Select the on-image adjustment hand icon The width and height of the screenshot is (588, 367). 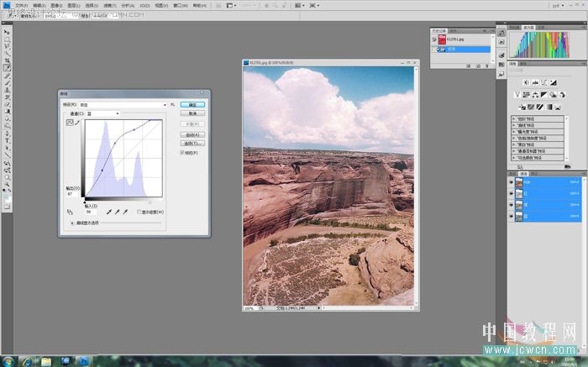pos(70,212)
